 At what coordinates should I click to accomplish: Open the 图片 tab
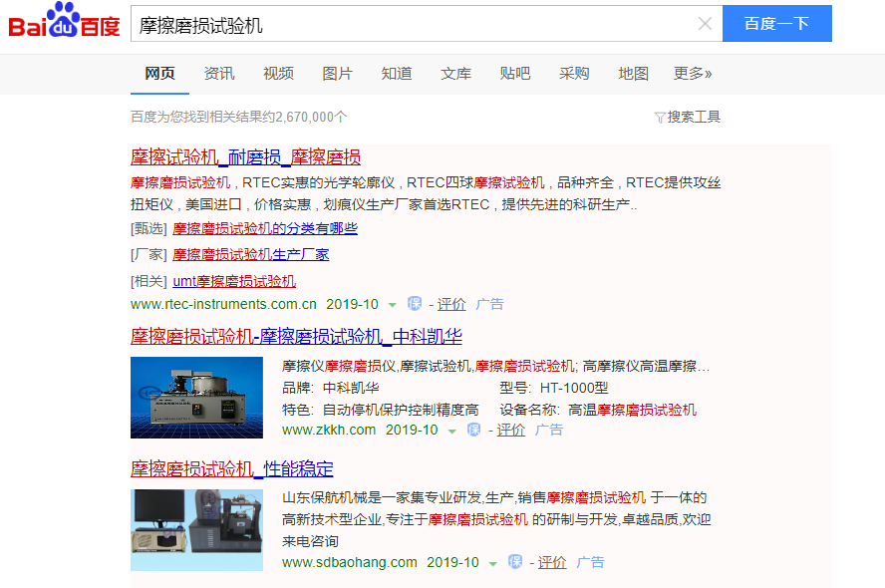pyautogui.click(x=338, y=74)
